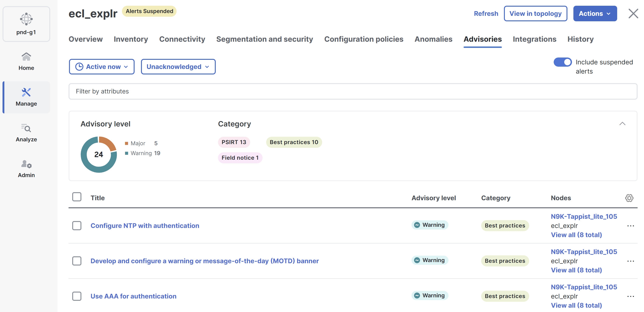Click View all (8 total) in NTP row
Screen dimensions: 644x312
coord(576,235)
